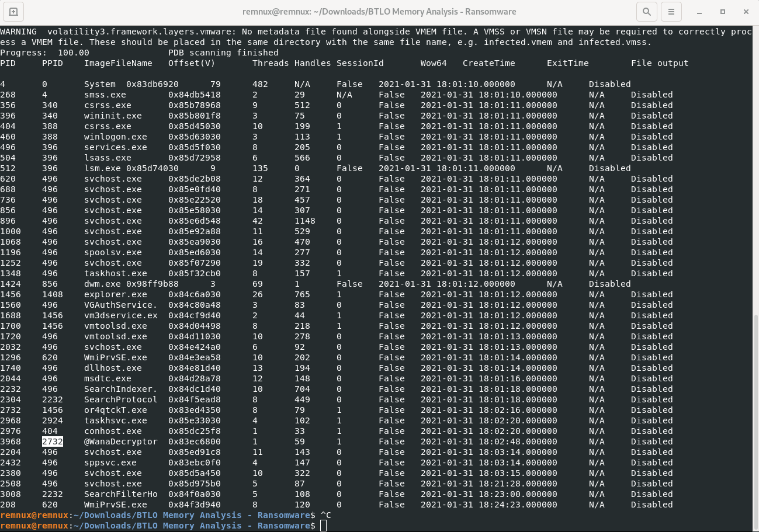Click the File output column header
Viewport: 759px width, 532px height.
click(660, 63)
